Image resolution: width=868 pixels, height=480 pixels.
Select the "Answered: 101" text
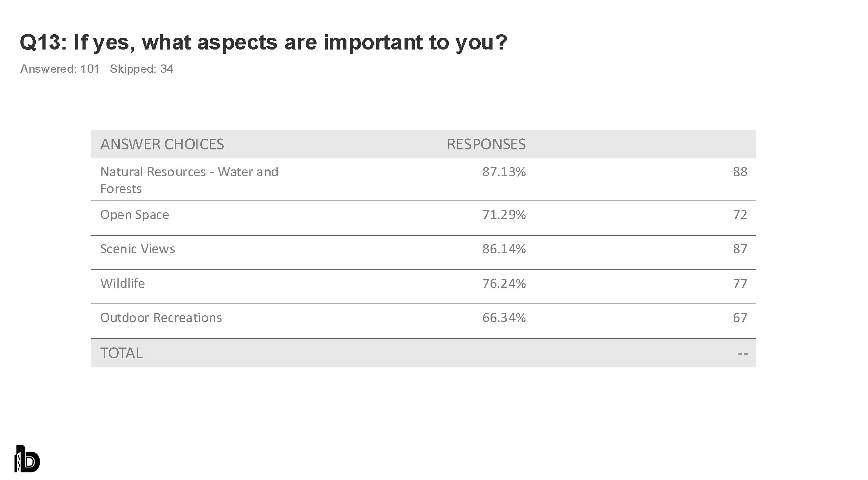tap(60, 69)
